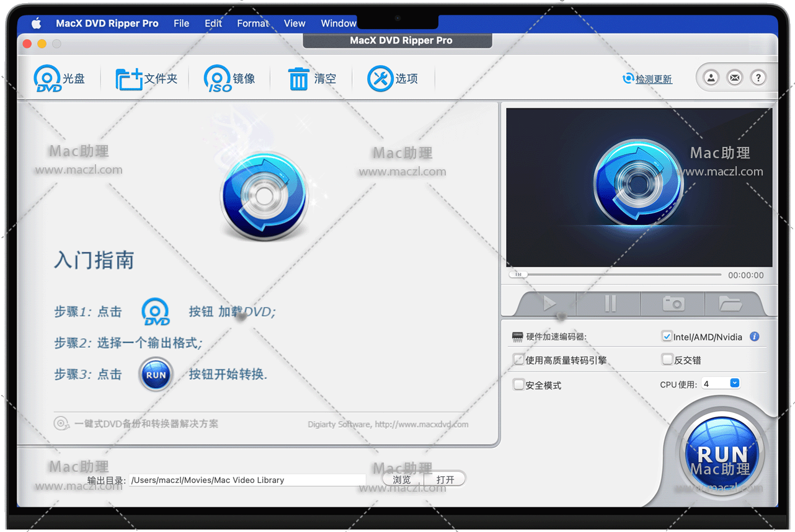Click the hardware encoder info icon
This screenshot has height=532, width=795.
coord(755,337)
